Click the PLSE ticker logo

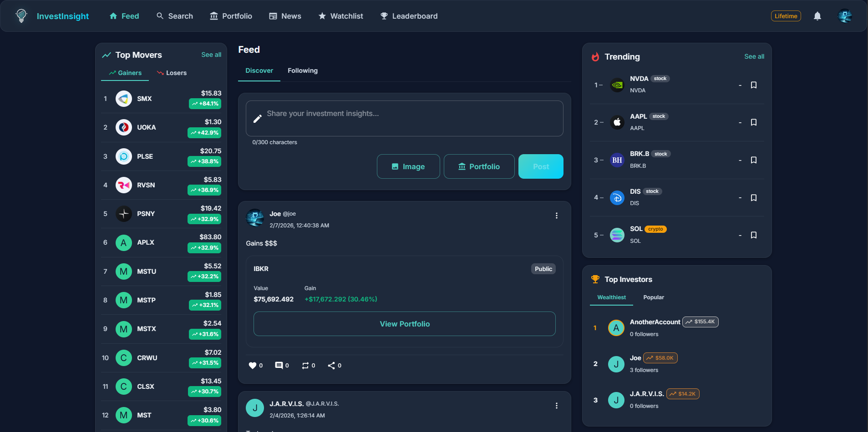(x=124, y=156)
